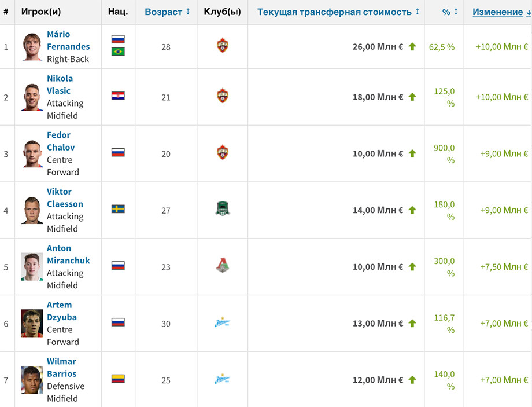Click Colombia flag for Wilmar Barrios
Screen dimensions: 532x407
(x=118, y=379)
